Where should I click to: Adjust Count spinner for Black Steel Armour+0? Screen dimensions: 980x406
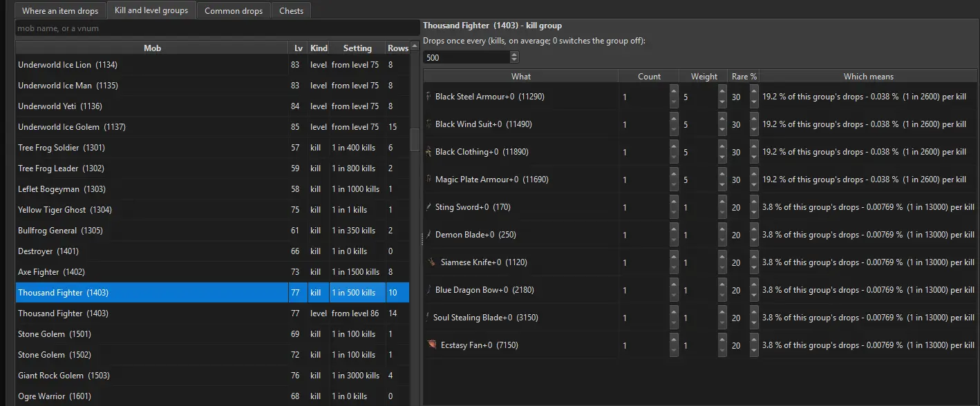pyautogui.click(x=674, y=97)
